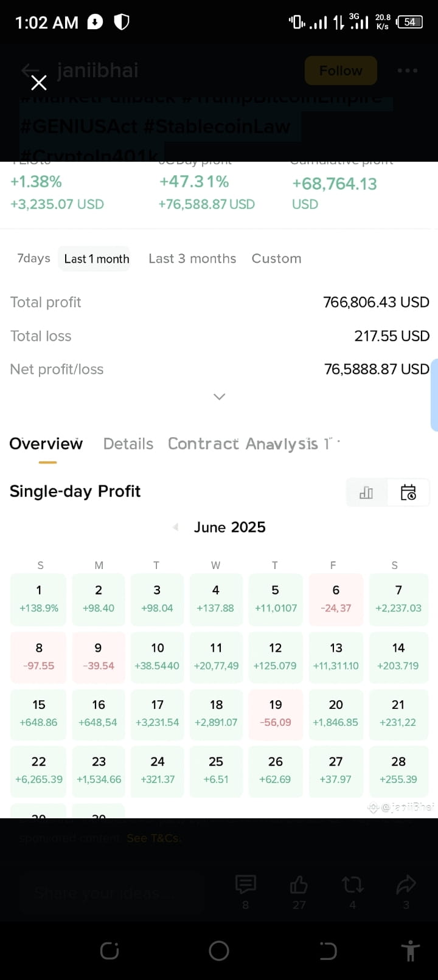Tap the share arrow icon

pos(406,885)
